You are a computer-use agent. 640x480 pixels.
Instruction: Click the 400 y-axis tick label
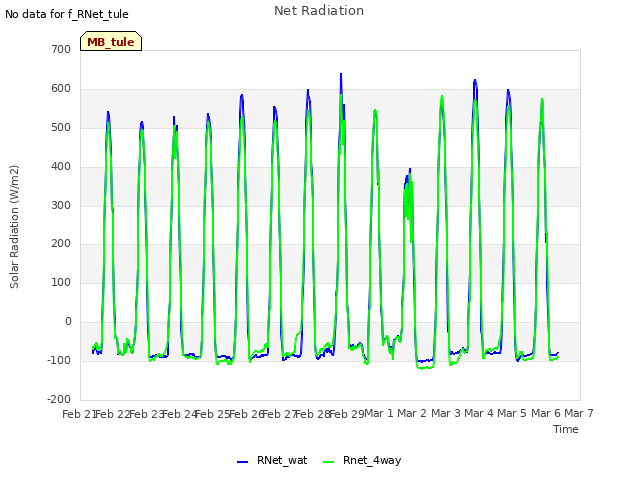click(61, 167)
